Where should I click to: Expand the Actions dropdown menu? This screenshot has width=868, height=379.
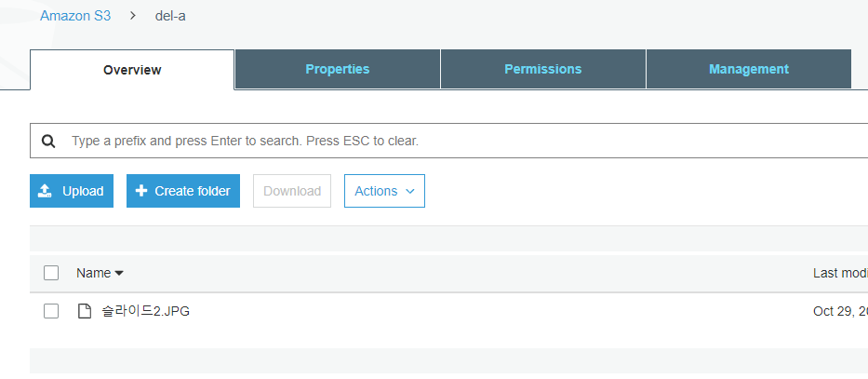(384, 191)
